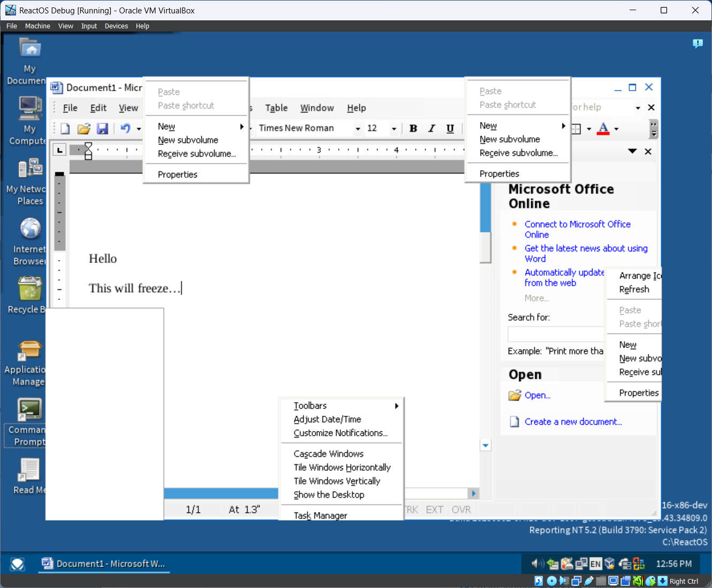Open the Undo history dropdown arrow

tap(139, 129)
